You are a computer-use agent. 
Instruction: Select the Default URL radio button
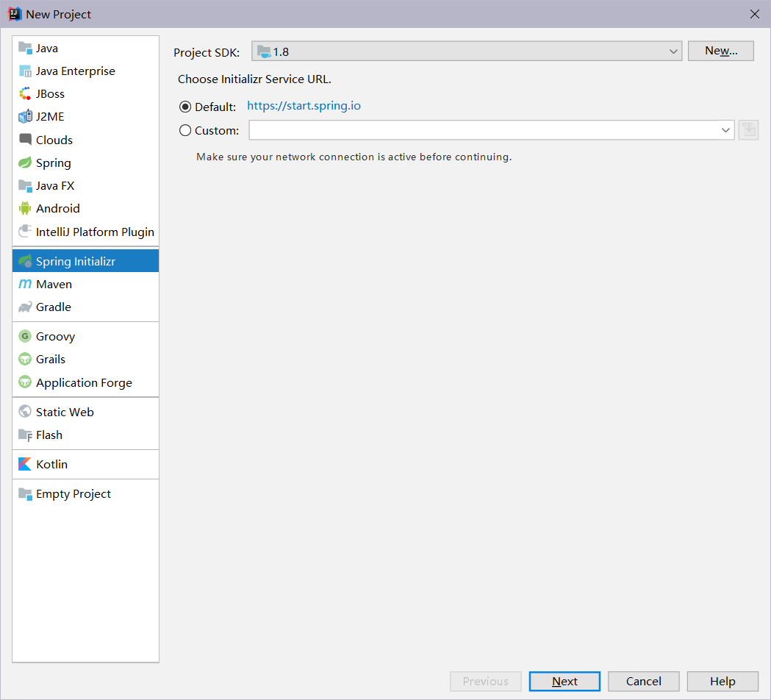(x=185, y=107)
